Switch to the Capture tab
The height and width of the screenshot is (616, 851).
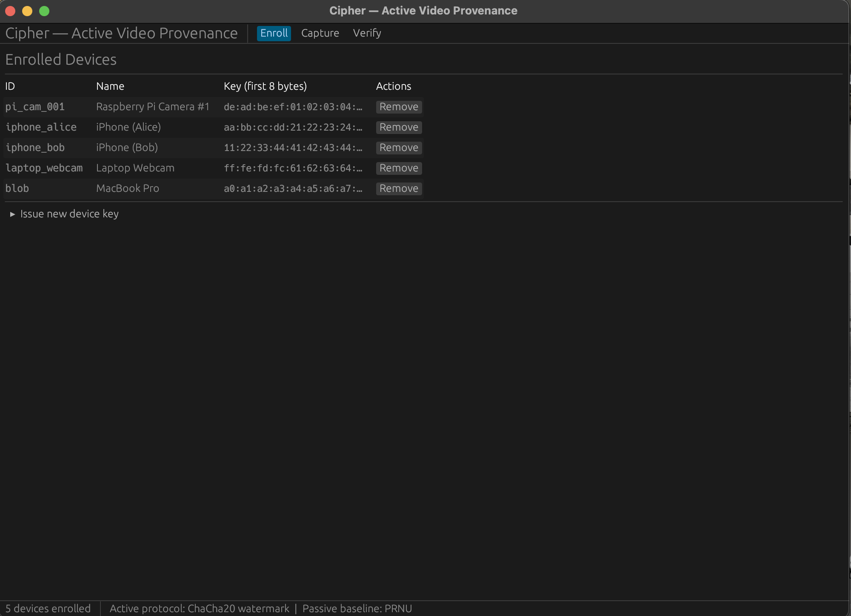[320, 33]
